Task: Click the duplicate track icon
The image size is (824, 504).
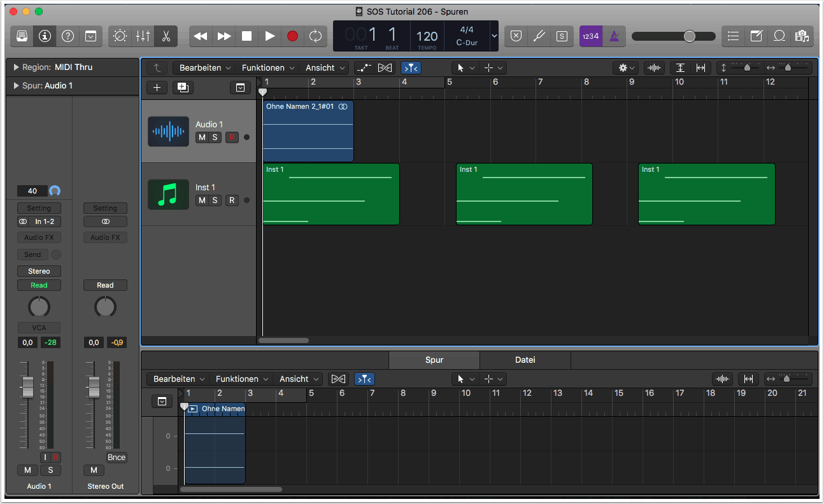Action: [x=183, y=88]
